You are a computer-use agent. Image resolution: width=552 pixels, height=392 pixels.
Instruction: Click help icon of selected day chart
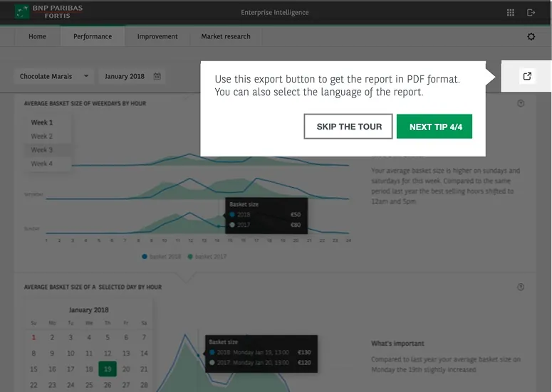coord(521,287)
